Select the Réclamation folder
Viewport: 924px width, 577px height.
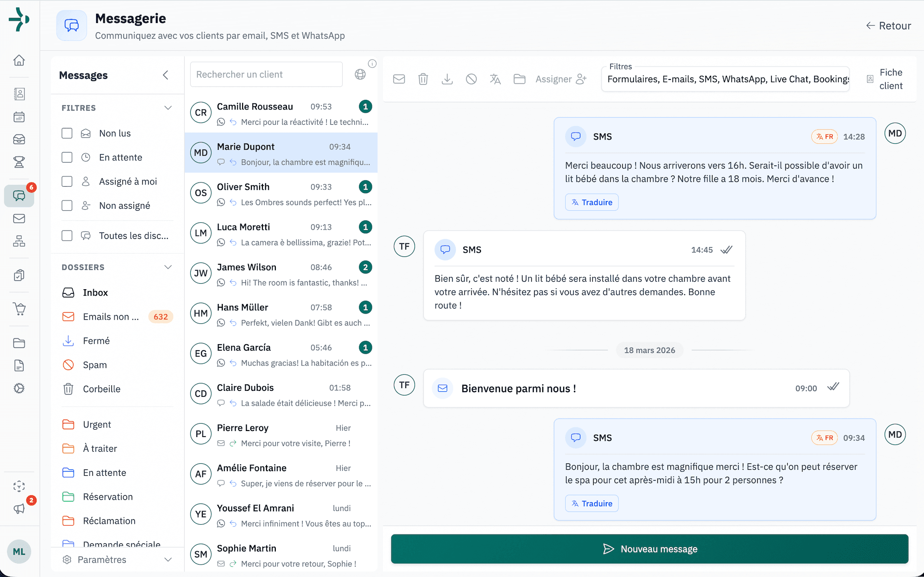point(109,521)
